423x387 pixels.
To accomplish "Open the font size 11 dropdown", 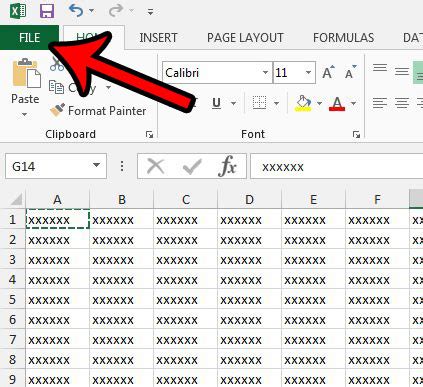I will point(308,73).
